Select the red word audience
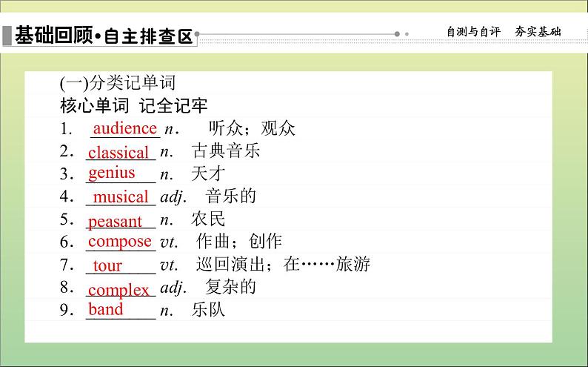 pyautogui.click(x=125, y=129)
